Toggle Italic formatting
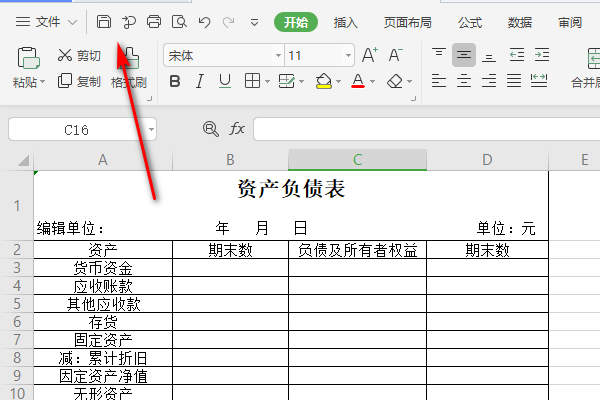 (x=200, y=81)
